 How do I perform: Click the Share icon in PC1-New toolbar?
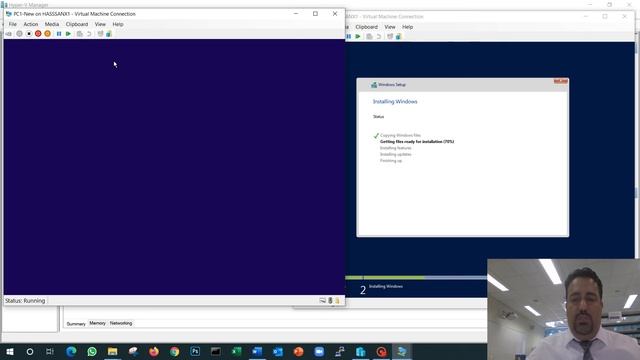click(109, 34)
